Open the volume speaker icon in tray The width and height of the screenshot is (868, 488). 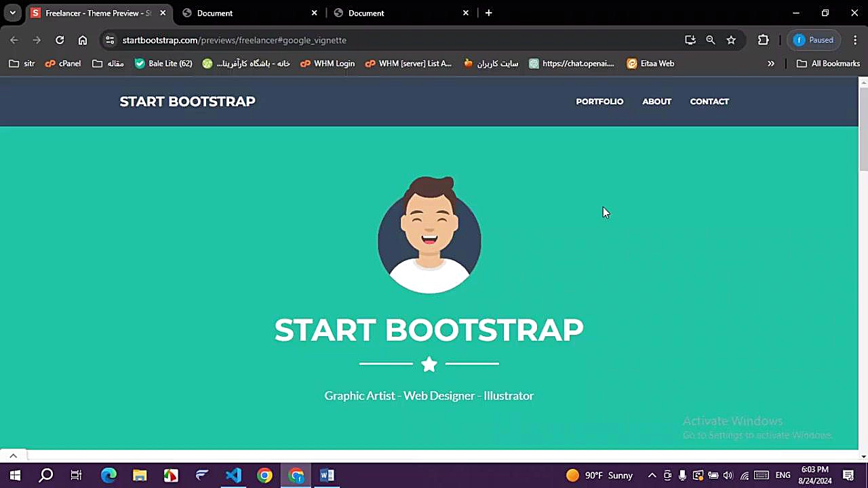[728, 475]
